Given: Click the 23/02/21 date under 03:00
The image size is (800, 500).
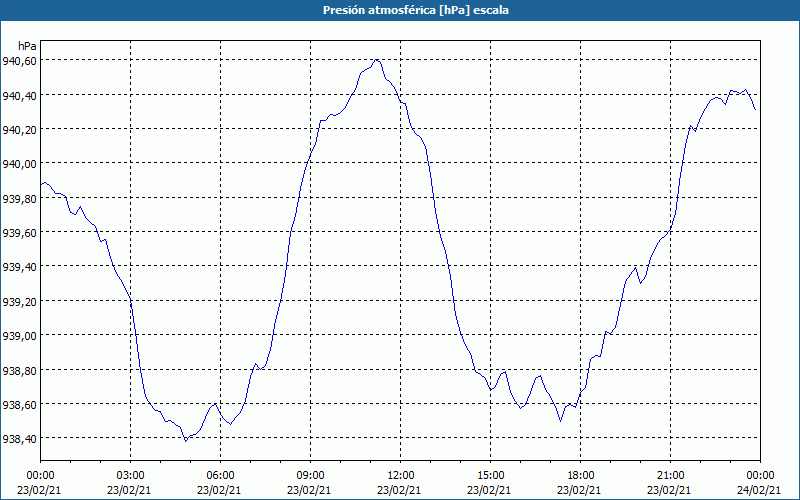Looking at the screenshot, I should tap(129, 490).
